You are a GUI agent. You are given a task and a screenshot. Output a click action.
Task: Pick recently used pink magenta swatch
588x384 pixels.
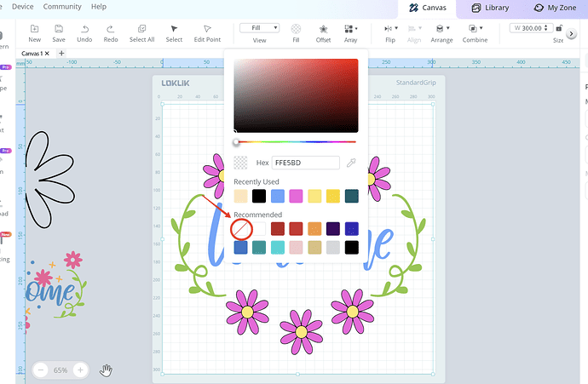296,196
